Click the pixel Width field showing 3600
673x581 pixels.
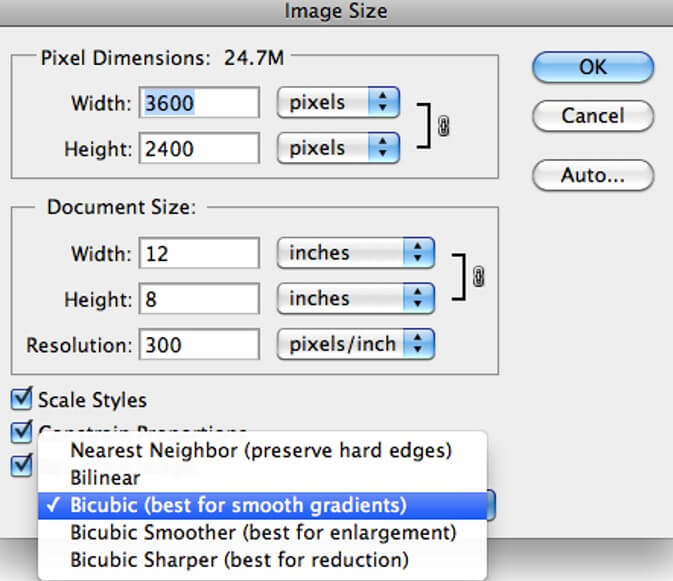200,103
